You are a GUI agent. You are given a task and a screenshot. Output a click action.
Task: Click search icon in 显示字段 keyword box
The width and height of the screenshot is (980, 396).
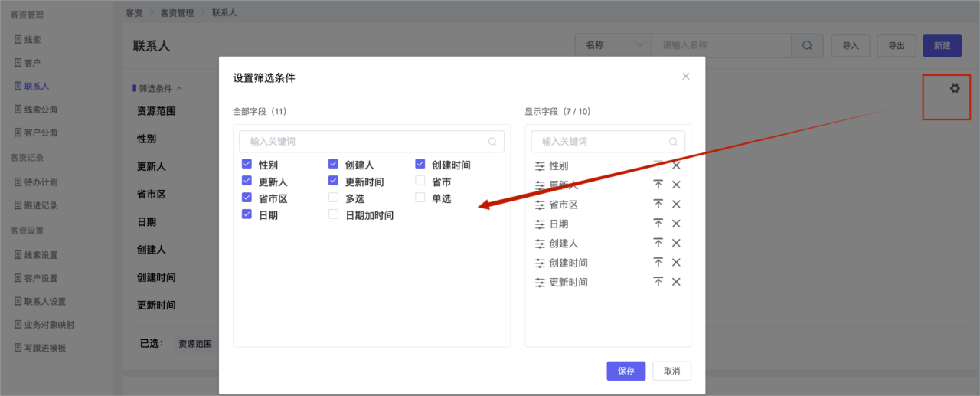coord(673,142)
